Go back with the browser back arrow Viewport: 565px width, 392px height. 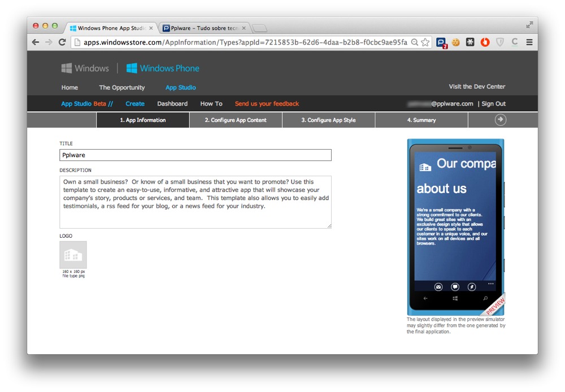tap(35, 42)
